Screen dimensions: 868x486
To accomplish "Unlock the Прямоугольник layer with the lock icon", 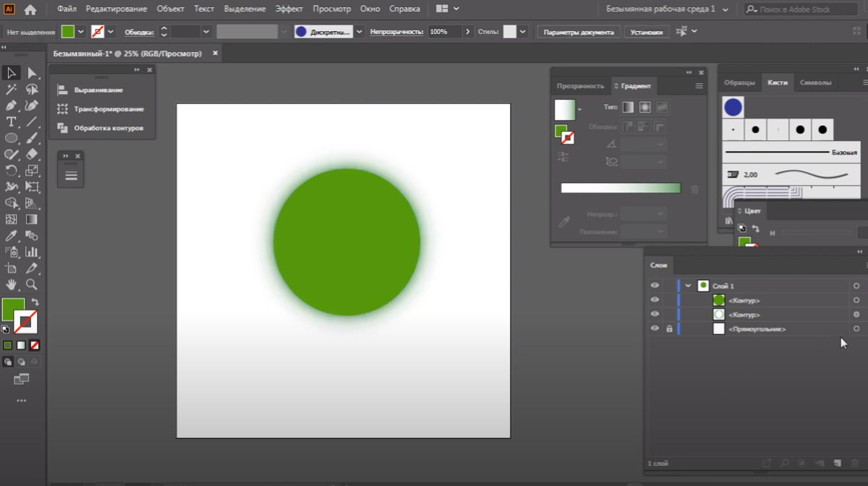I will [x=669, y=329].
